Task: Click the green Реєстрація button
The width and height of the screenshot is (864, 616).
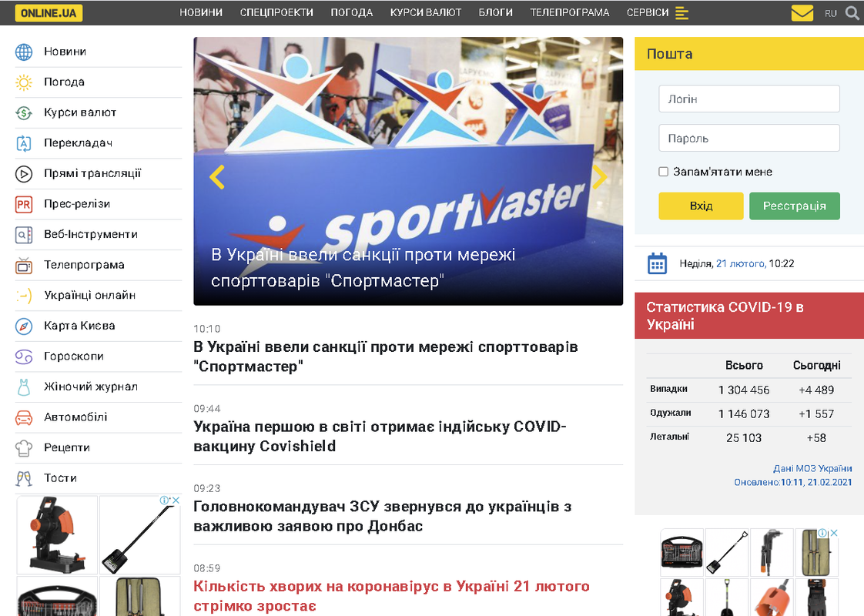Action: point(795,206)
